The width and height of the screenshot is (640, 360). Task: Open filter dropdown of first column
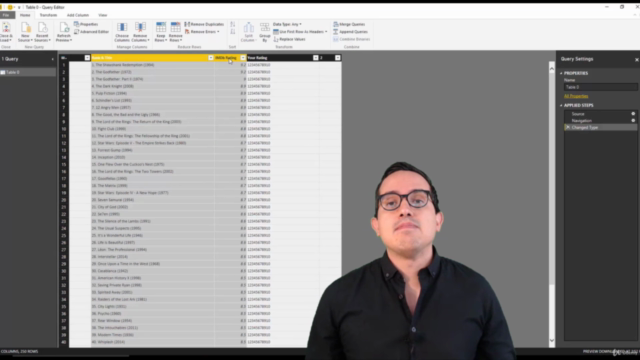point(87,58)
